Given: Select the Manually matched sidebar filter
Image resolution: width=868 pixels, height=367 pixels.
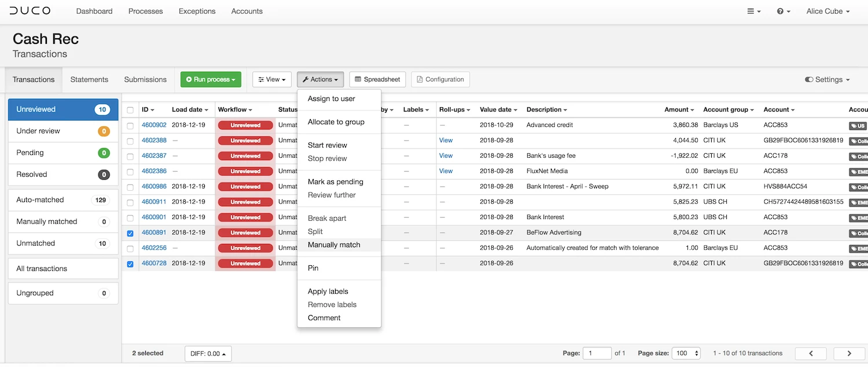Looking at the screenshot, I should (x=63, y=222).
